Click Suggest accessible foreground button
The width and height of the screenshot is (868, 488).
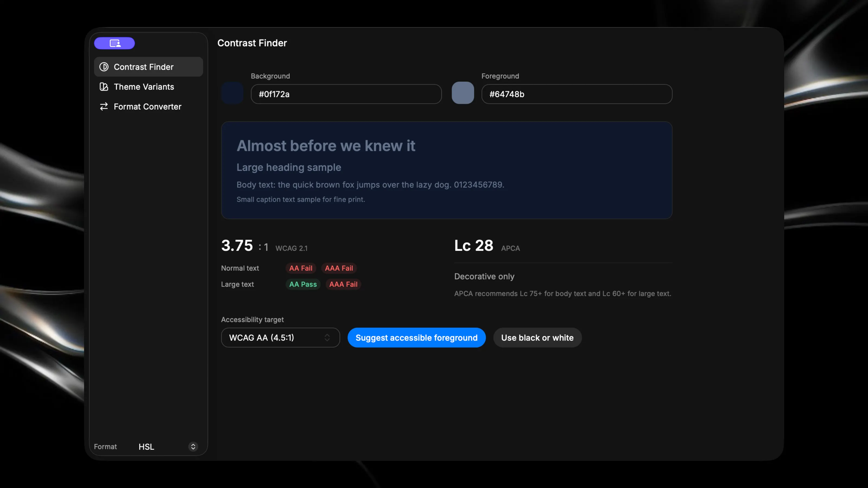point(416,338)
